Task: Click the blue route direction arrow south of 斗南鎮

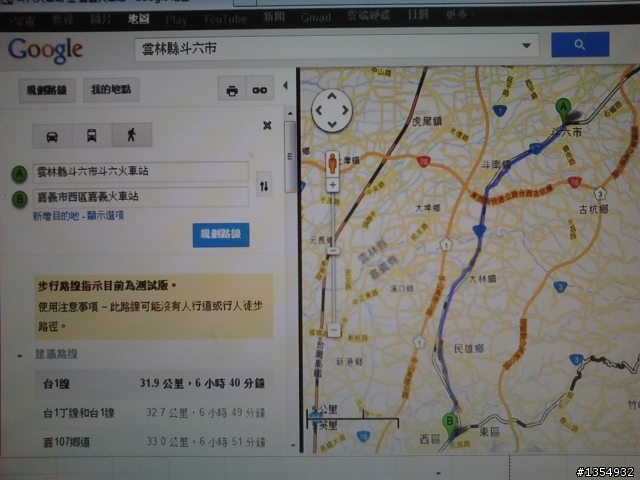Action: 479,231
